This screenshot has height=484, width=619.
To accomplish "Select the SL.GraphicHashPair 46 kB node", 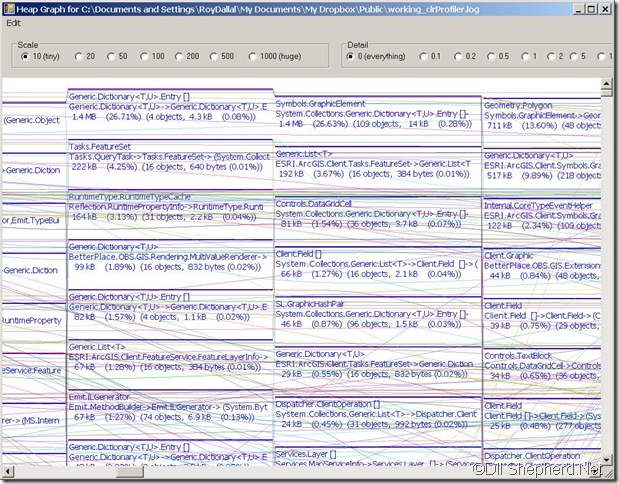I will 378,322.
